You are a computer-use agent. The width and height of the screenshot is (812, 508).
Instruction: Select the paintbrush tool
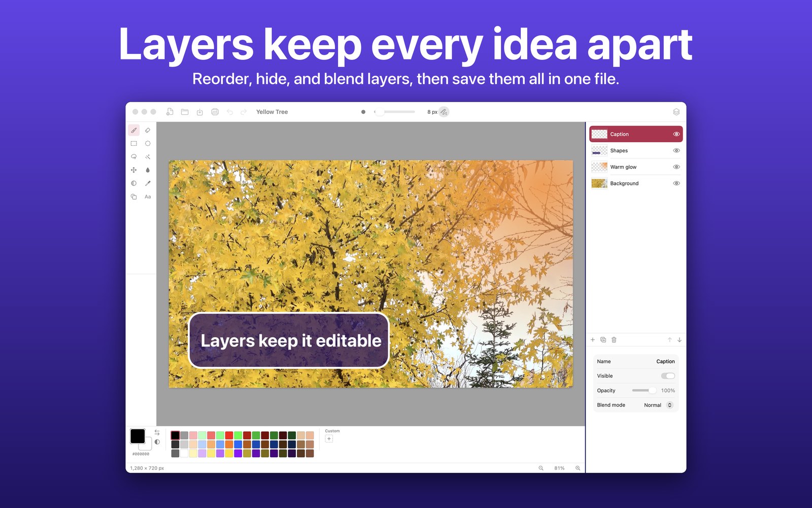(x=134, y=131)
